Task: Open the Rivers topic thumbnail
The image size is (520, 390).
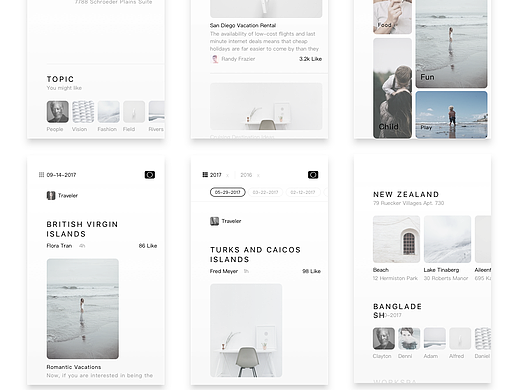Action: [156, 112]
